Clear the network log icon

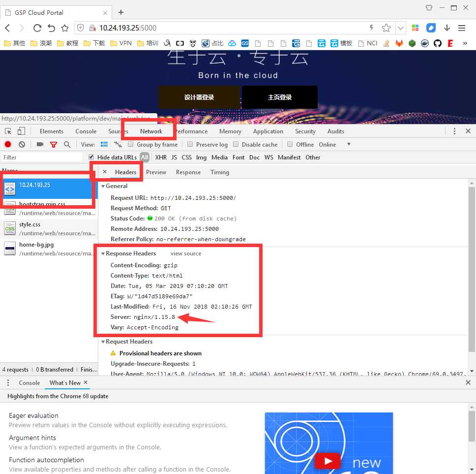[22, 144]
